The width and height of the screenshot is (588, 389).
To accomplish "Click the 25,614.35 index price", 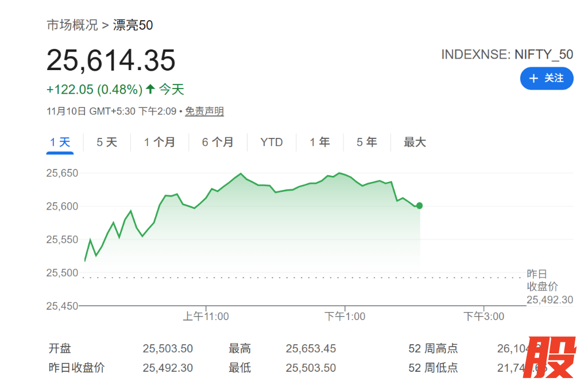I will pos(111,60).
